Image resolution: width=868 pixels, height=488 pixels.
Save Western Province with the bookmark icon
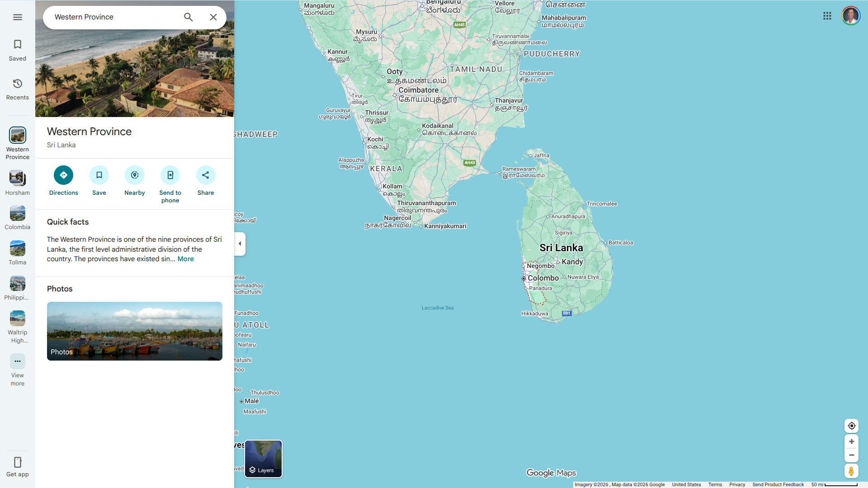pyautogui.click(x=99, y=175)
